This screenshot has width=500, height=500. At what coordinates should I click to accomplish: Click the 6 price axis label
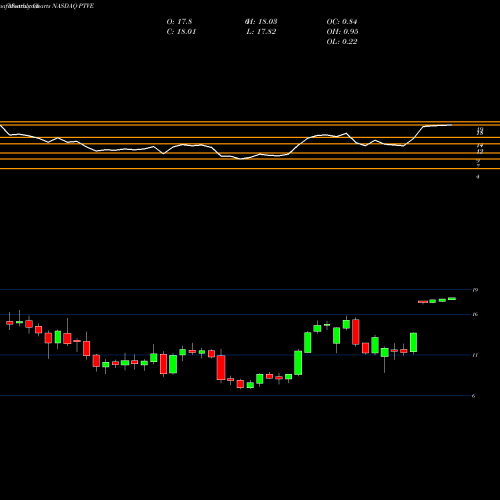(474, 396)
